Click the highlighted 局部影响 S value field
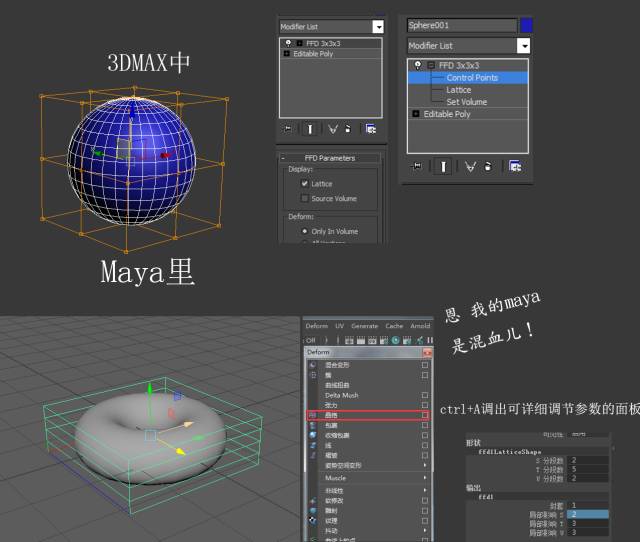This screenshot has width=640, height=542. point(588,514)
